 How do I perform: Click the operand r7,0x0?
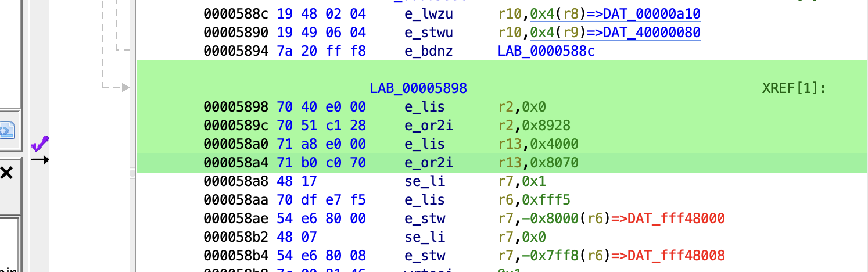click(x=522, y=237)
